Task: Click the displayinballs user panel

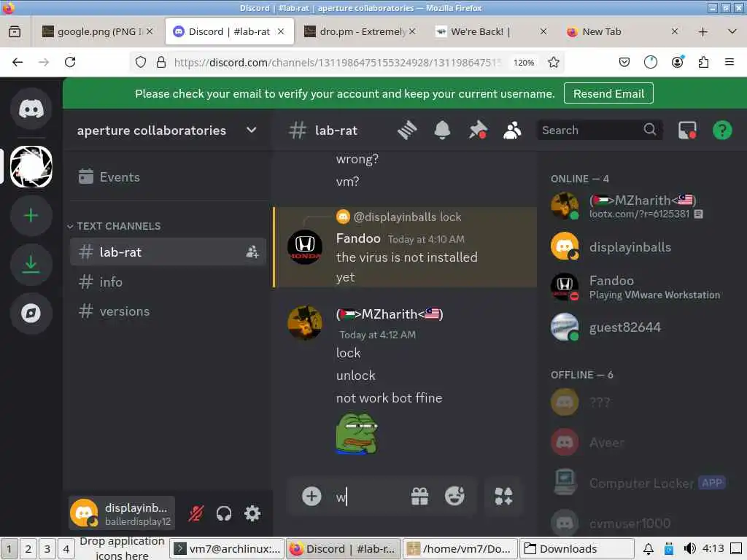Action: [122, 513]
